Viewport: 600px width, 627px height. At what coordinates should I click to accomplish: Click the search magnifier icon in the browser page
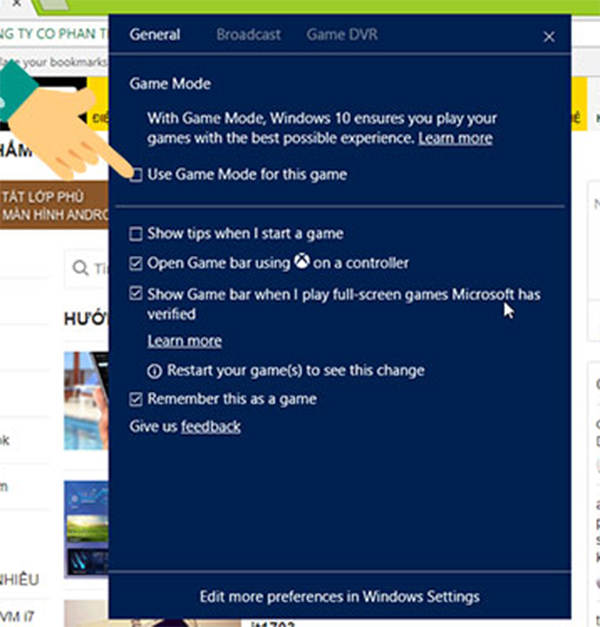(80, 268)
